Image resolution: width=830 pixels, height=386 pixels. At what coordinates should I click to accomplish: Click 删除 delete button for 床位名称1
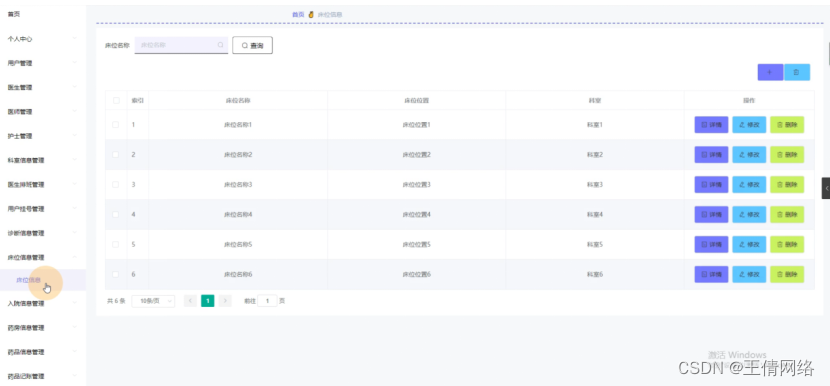pyautogui.click(x=787, y=124)
